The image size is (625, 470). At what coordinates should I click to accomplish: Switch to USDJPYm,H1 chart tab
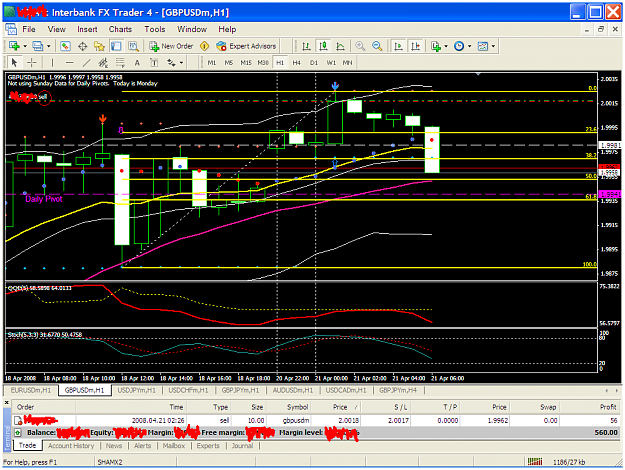pyautogui.click(x=137, y=390)
